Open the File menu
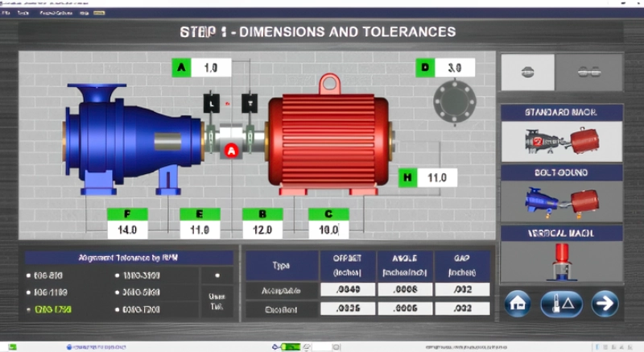This screenshot has height=352, width=644. (x=6, y=14)
